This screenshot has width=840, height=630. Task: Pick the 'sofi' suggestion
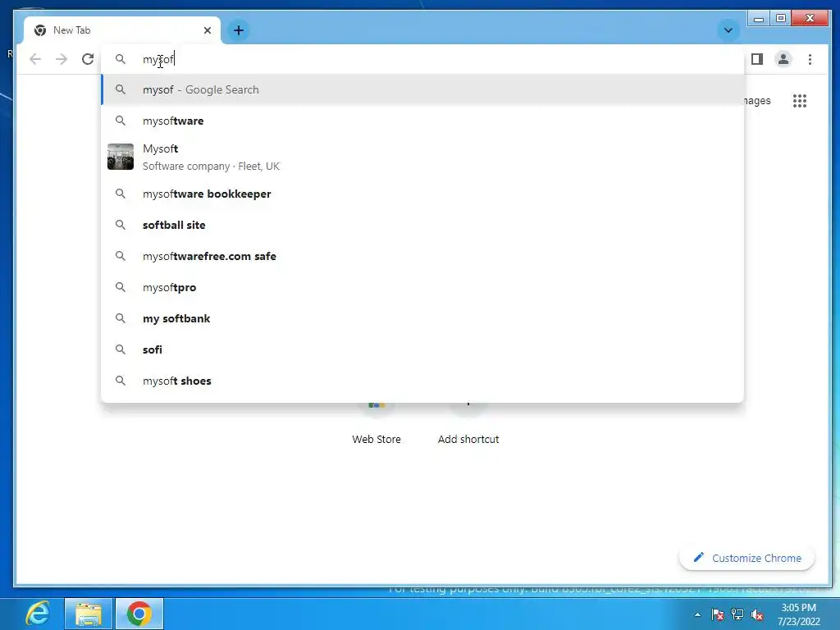[x=422, y=349]
